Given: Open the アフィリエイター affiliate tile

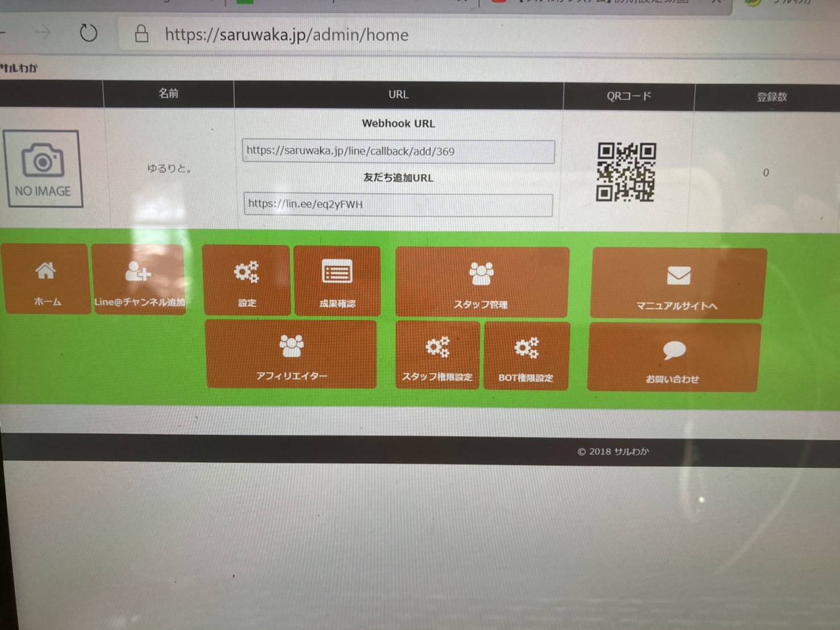Looking at the screenshot, I should point(291,354).
